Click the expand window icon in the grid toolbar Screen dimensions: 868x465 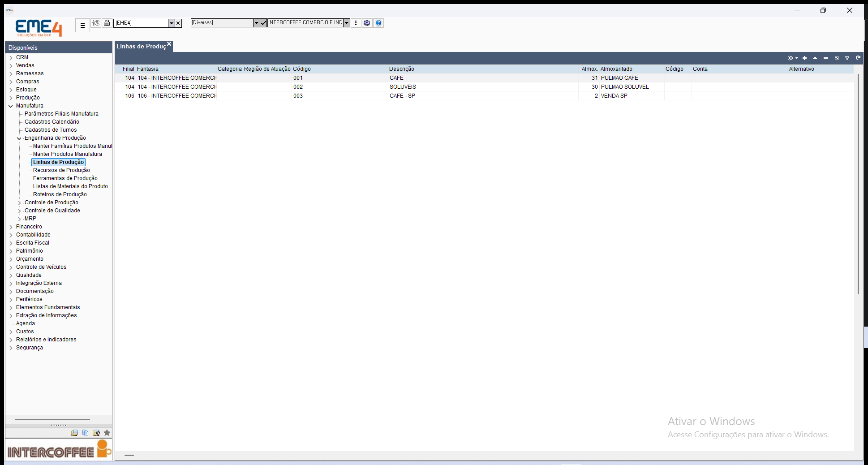pos(837,58)
